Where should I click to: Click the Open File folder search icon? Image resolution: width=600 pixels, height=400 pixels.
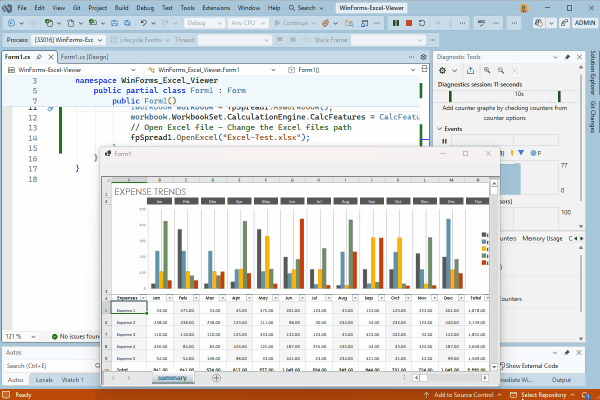(349, 23)
